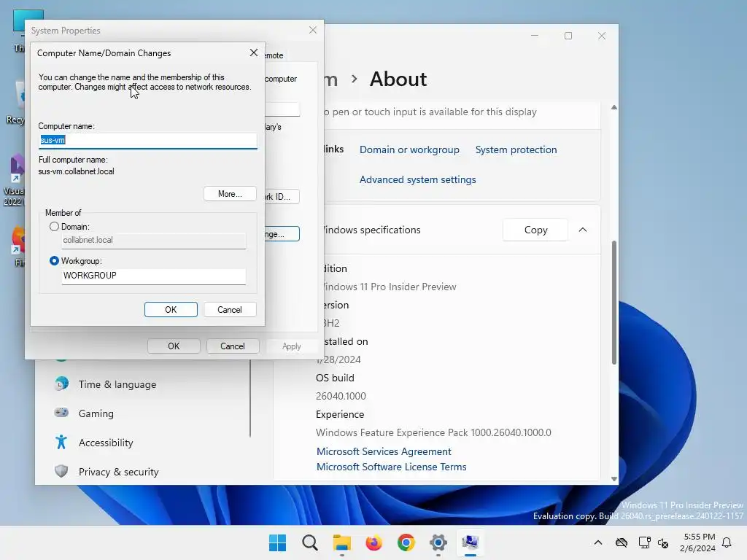Show hidden tray icons chevron
747x560 pixels.
[598, 542]
